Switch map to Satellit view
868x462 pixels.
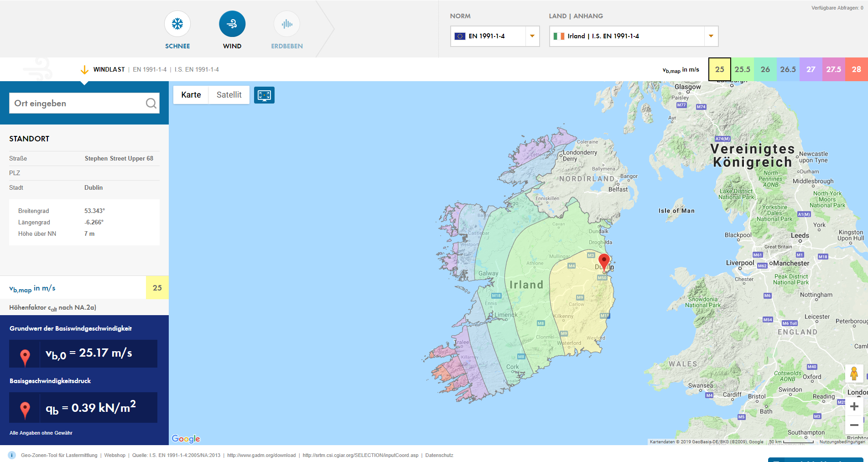229,95
